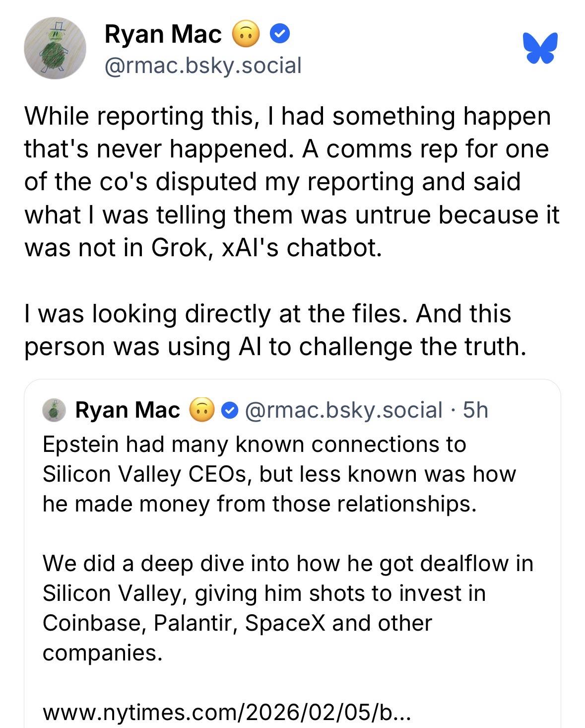The width and height of the screenshot is (585, 728).
Task: Click the upside-down face emoji in post header
Action: pyautogui.click(x=246, y=34)
